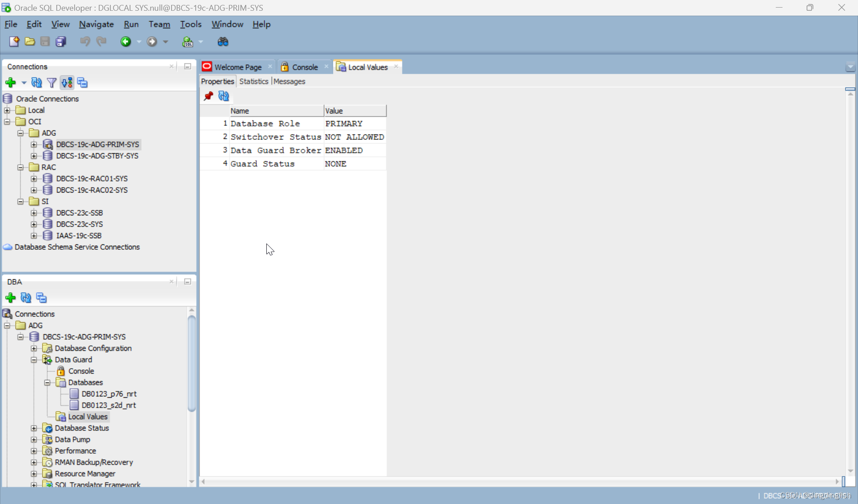Switch to the Messages subtab
This screenshot has width=858, height=504.
[x=289, y=81]
